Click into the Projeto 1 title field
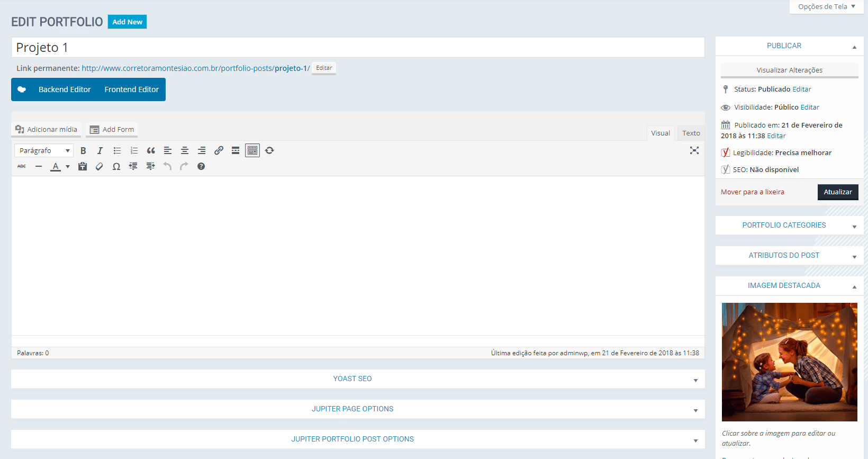 point(358,47)
